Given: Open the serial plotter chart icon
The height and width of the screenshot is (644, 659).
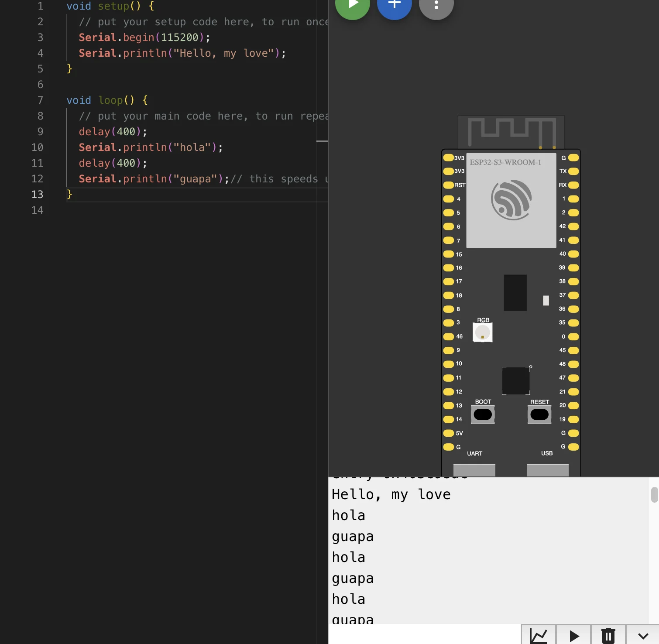Looking at the screenshot, I should coord(539,635).
